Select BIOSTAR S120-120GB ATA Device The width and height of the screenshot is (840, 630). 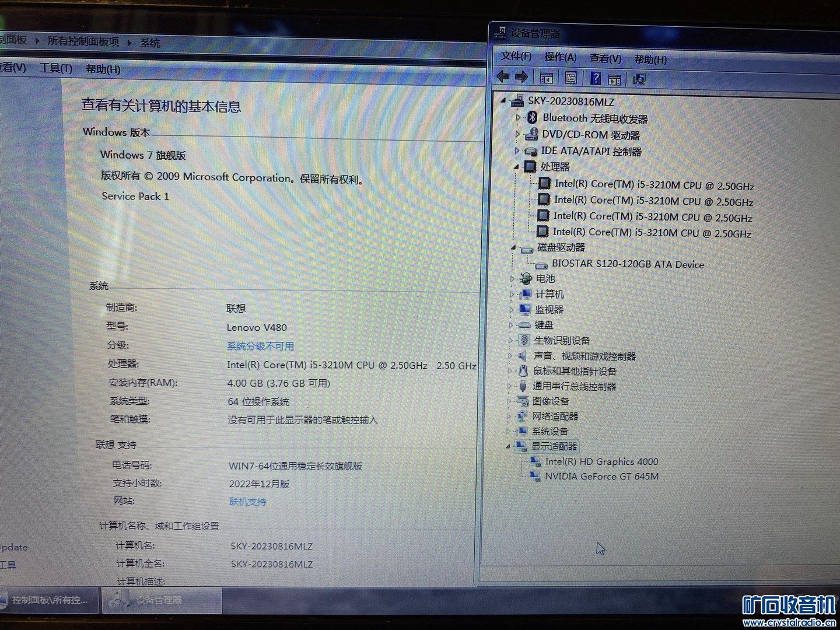628,264
